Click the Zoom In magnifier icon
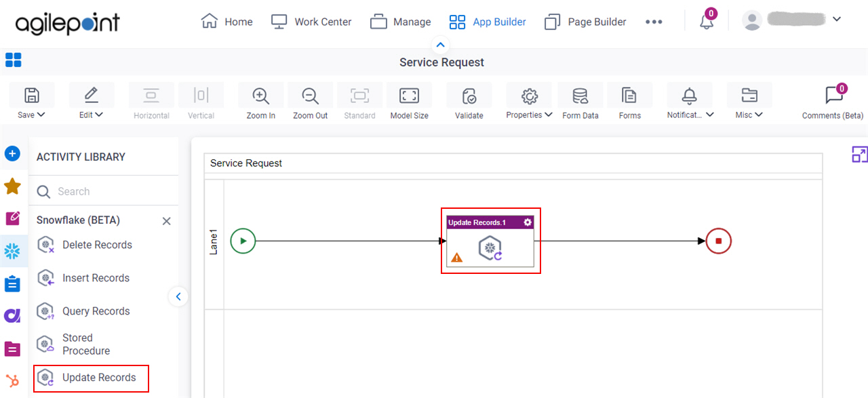The height and width of the screenshot is (398, 868). (261, 96)
